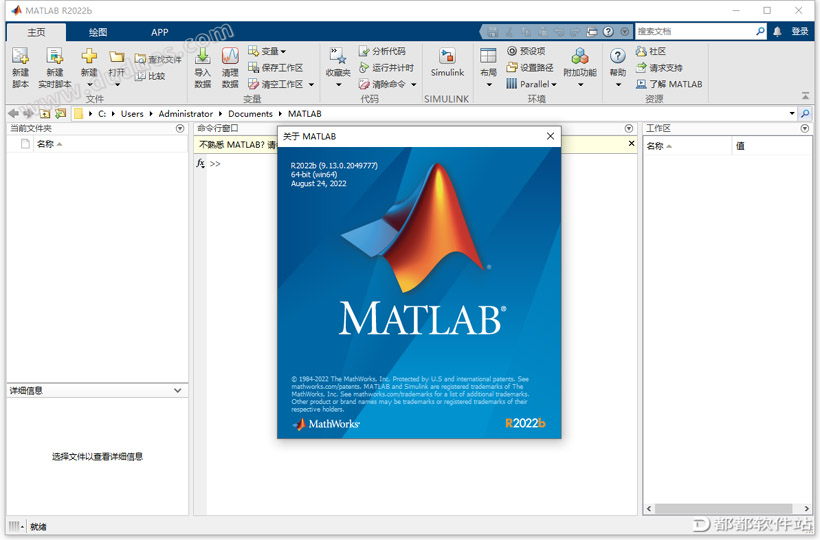Click Learn MATLAB (了解 MATLAB)
820x540 pixels.
point(669,84)
